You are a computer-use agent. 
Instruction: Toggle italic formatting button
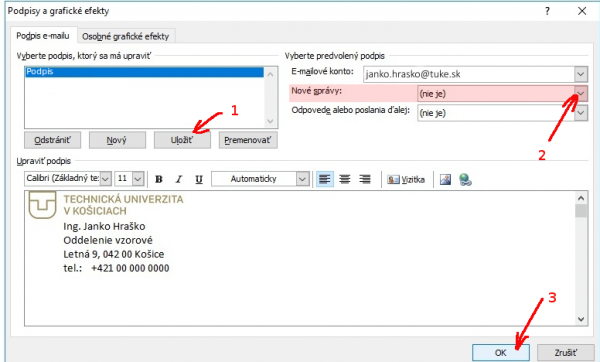[x=179, y=179]
